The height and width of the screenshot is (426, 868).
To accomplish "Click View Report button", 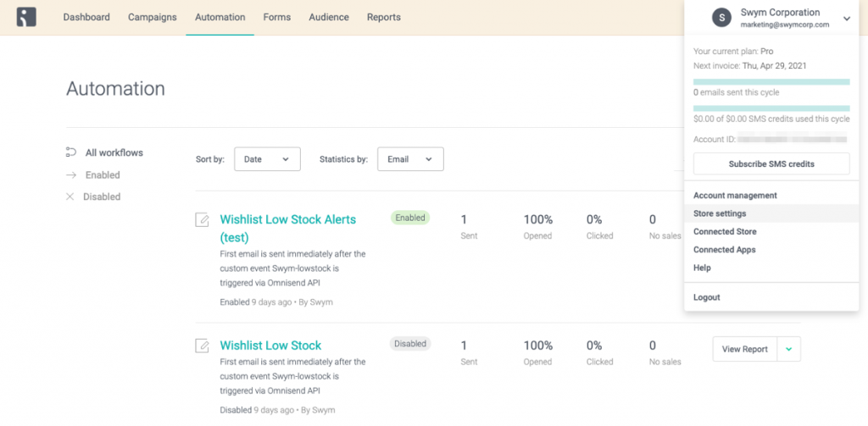I will [744, 349].
